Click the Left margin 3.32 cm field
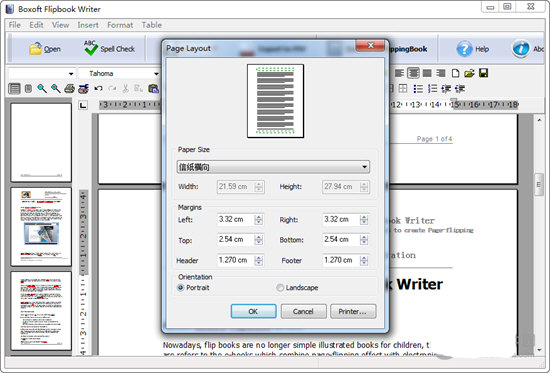The image size is (550, 373). 236,220
